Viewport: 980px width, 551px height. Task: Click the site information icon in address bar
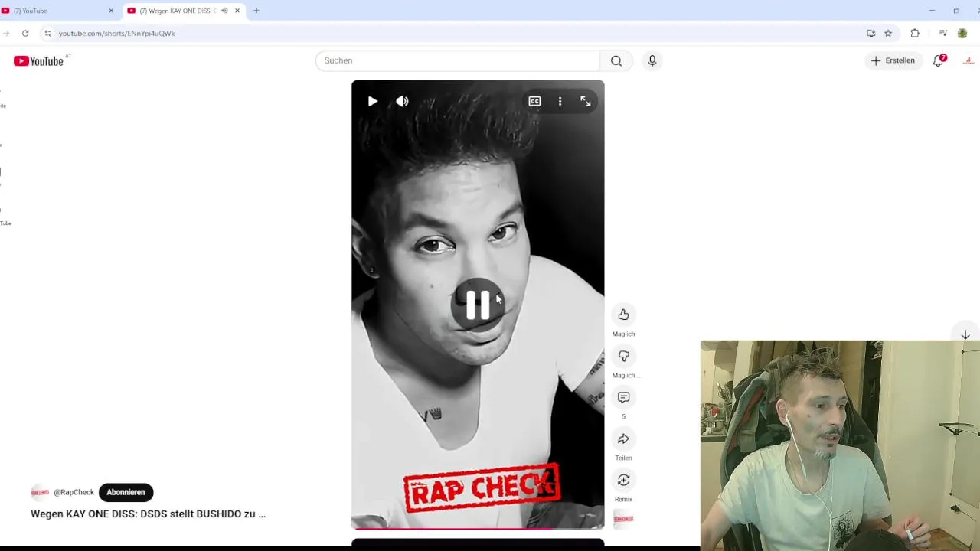(x=47, y=33)
